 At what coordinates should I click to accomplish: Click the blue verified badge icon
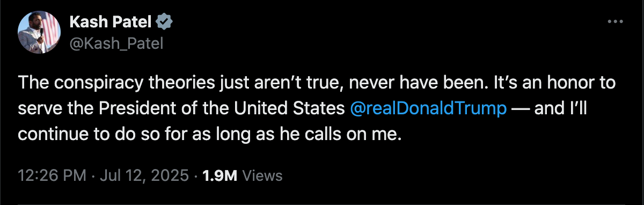click(164, 22)
